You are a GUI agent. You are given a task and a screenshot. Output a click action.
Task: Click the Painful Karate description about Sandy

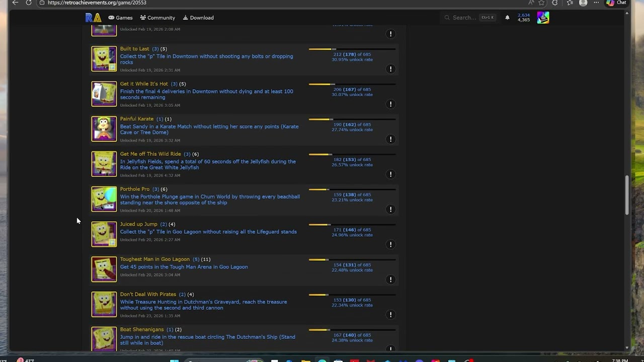[x=209, y=129]
